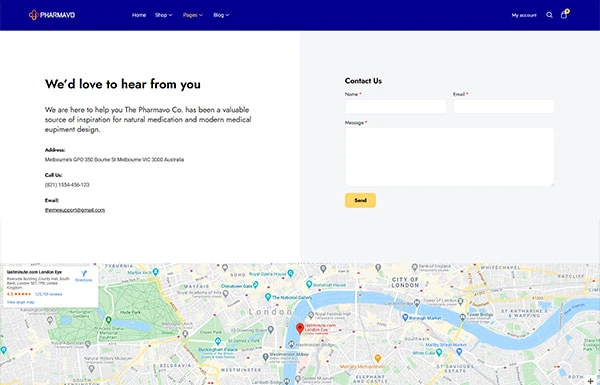
Task: Open My account link in header
Action: [524, 15]
